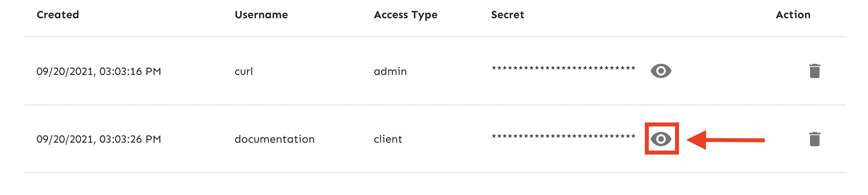Image resolution: width=868 pixels, height=195 pixels.
Task: Click the Username column header
Action: pyautogui.click(x=261, y=15)
